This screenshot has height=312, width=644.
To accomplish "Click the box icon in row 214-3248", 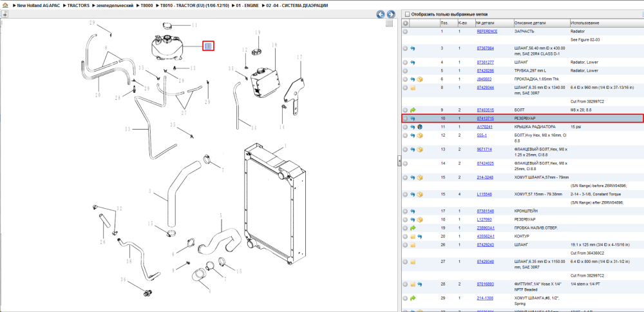I will [x=420, y=177].
